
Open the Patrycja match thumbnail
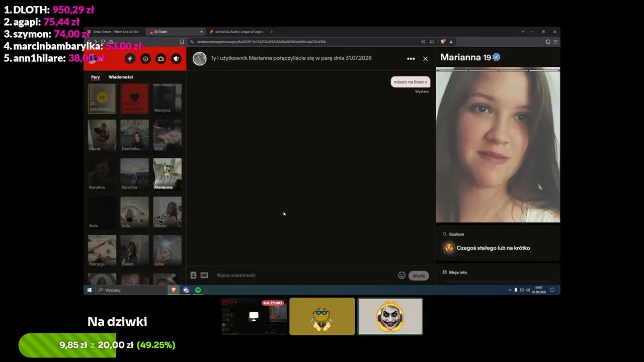(x=102, y=251)
